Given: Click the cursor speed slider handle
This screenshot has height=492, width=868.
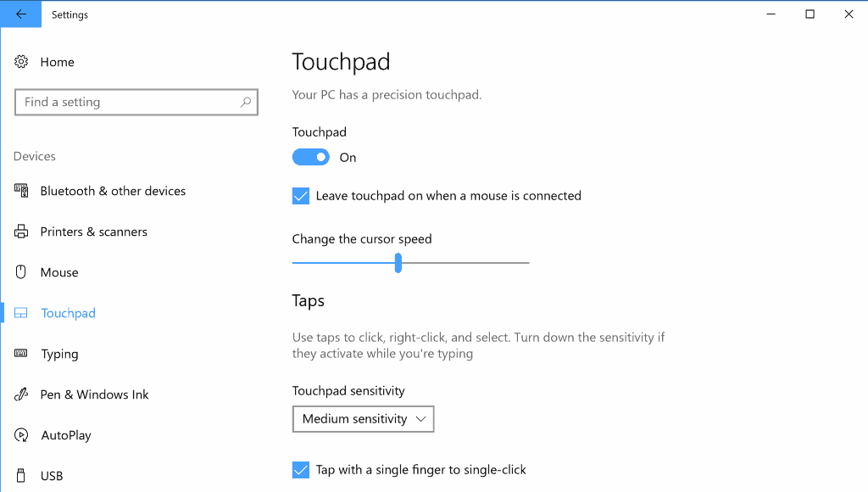Looking at the screenshot, I should 398,263.
